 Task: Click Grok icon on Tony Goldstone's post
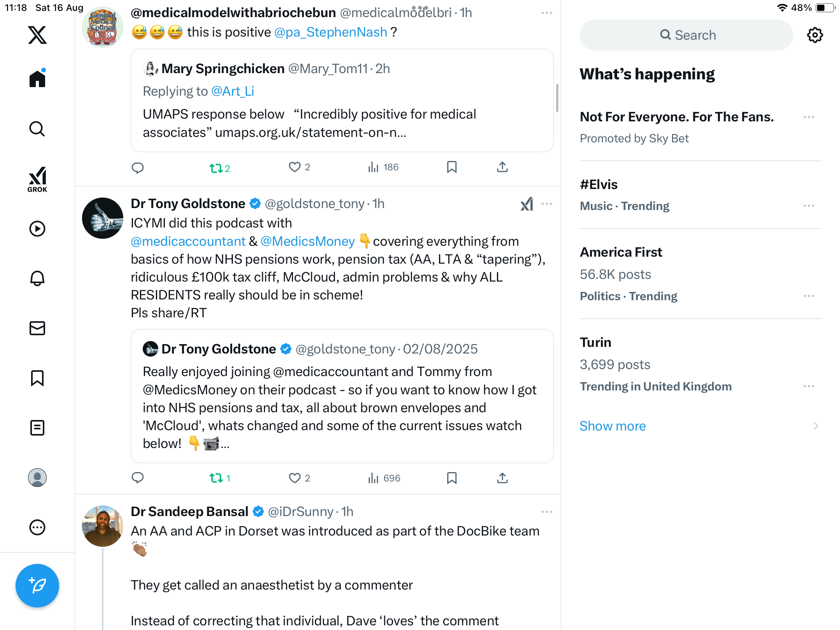pos(527,204)
